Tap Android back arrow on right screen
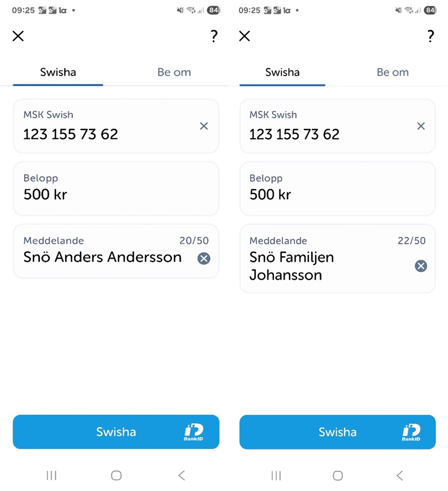This screenshot has height=491, width=448. 400,475
